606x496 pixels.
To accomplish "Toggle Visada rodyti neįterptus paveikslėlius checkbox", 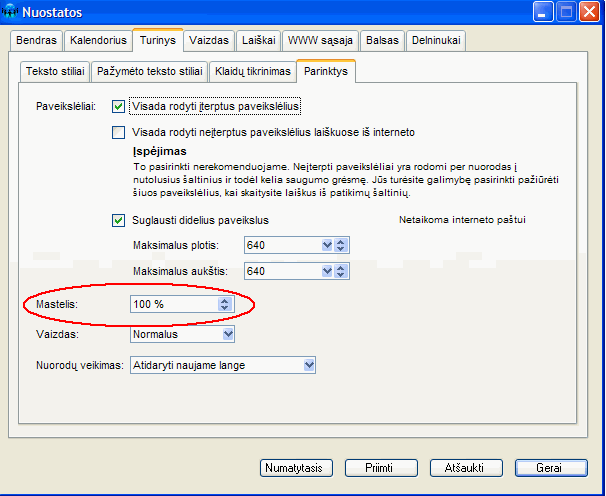I will [119, 132].
